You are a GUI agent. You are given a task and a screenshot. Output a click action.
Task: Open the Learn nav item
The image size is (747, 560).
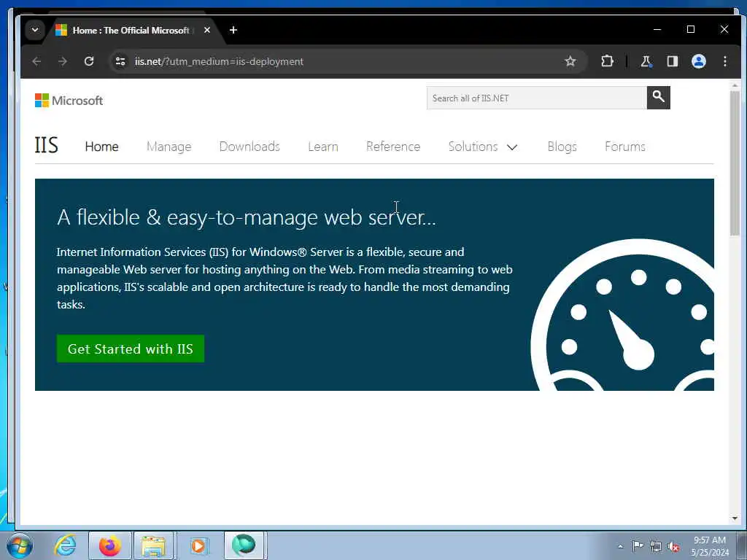(x=323, y=147)
